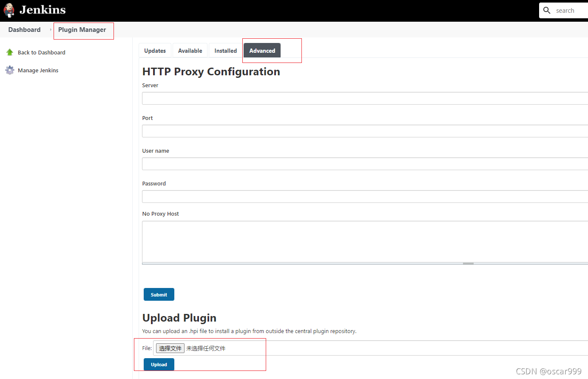Open the Manage Jenkins link
Image resolution: width=588 pixels, height=379 pixels.
click(38, 71)
